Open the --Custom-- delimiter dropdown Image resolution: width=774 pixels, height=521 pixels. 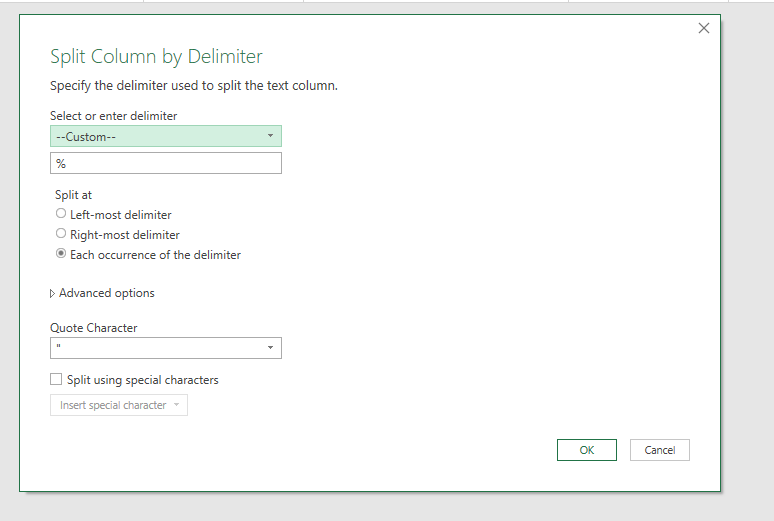166,136
